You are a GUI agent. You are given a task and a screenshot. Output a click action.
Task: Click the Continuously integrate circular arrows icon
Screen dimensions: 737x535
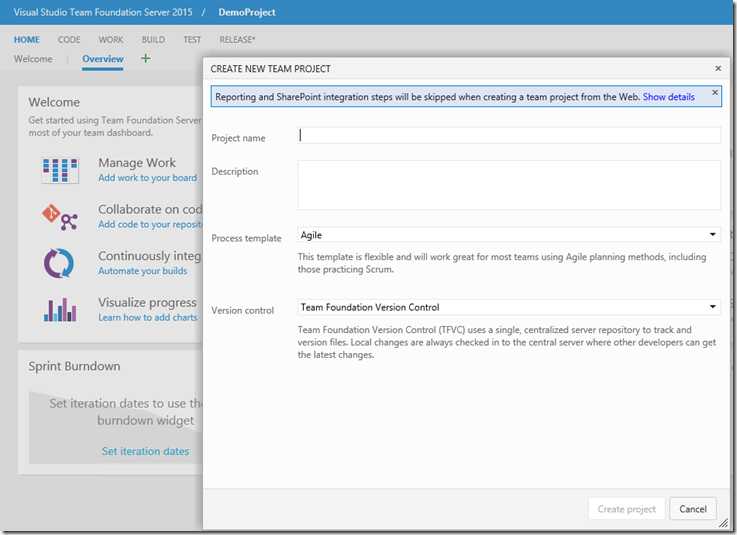59,263
